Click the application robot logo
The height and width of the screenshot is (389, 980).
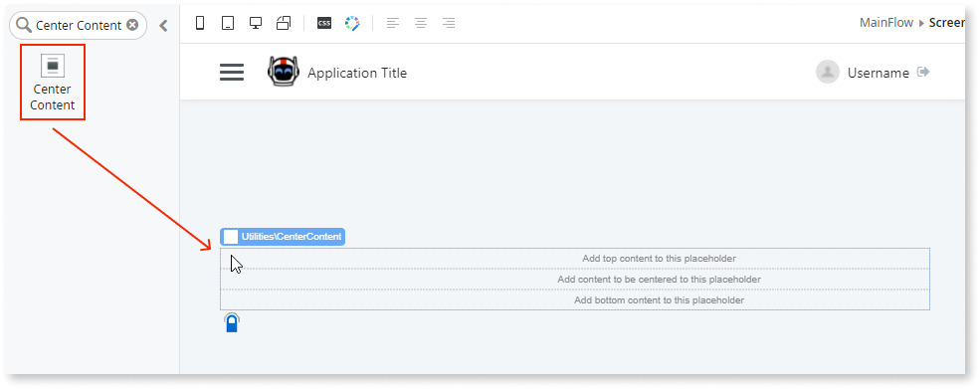(x=284, y=72)
